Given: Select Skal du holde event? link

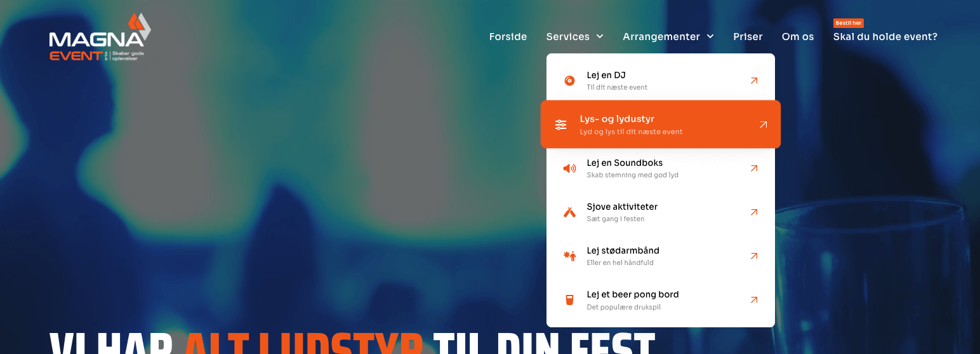Looking at the screenshot, I should [885, 37].
